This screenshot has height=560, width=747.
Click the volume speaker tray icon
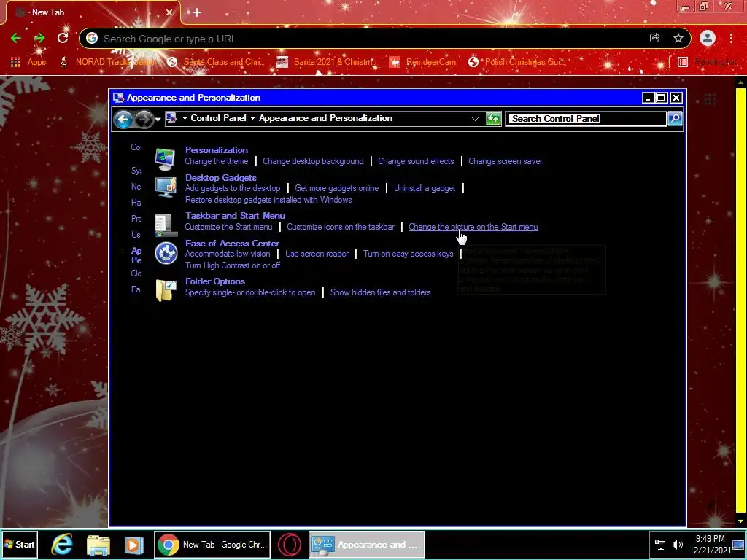click(678, 544)
